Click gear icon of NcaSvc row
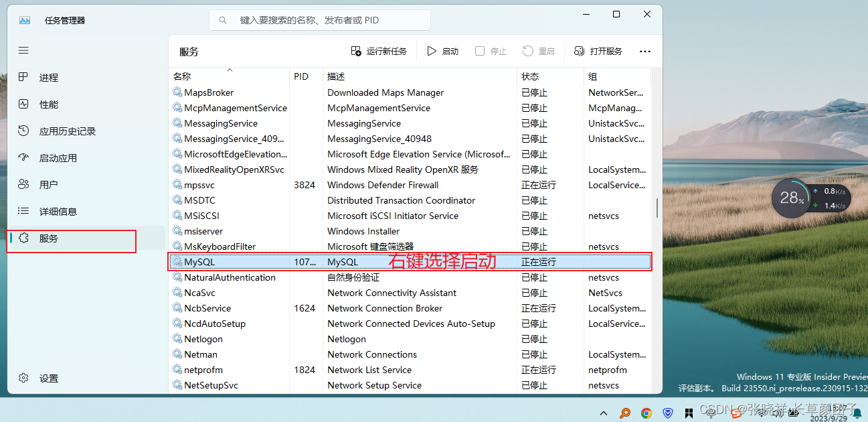The image size is (868, 422). coord(177,293)
